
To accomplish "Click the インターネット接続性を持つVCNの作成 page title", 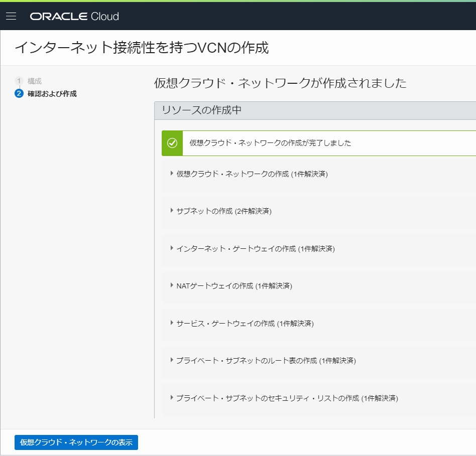I will click(x=142, y=48).
